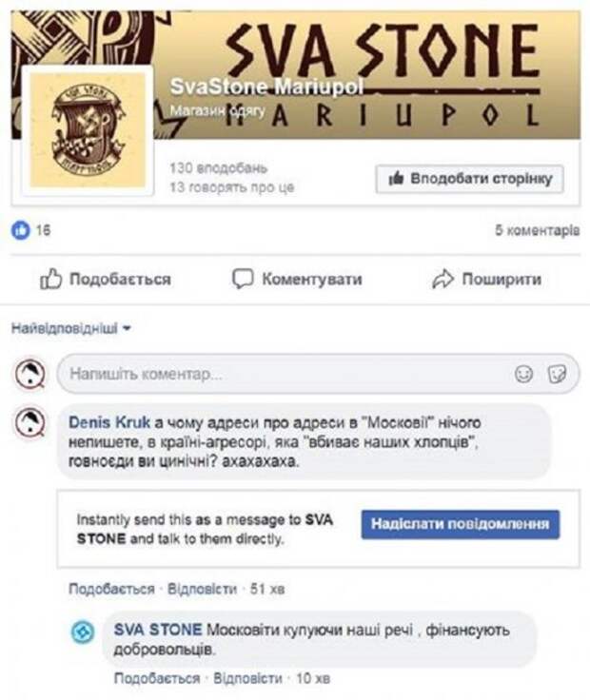Screen dimensions: 590x700
Task: Click Відповісти under SVA STONE reply
Action: (x=247, y=678)
